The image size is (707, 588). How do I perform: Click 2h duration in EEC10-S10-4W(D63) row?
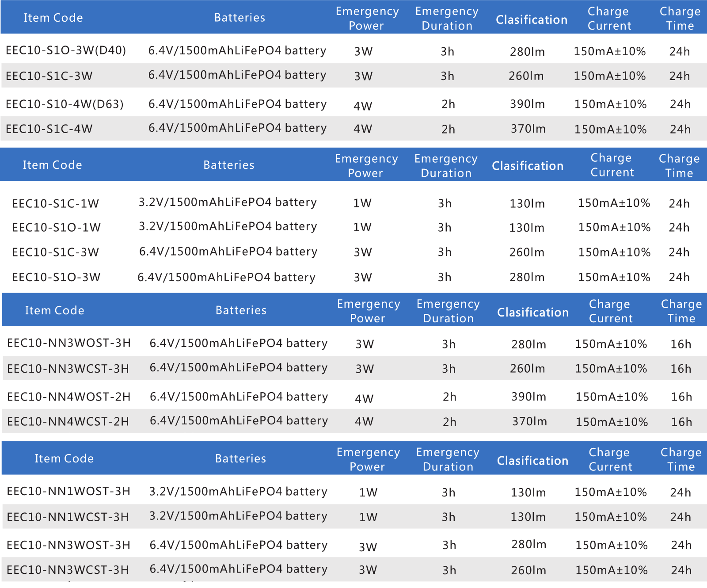[448, 104]
